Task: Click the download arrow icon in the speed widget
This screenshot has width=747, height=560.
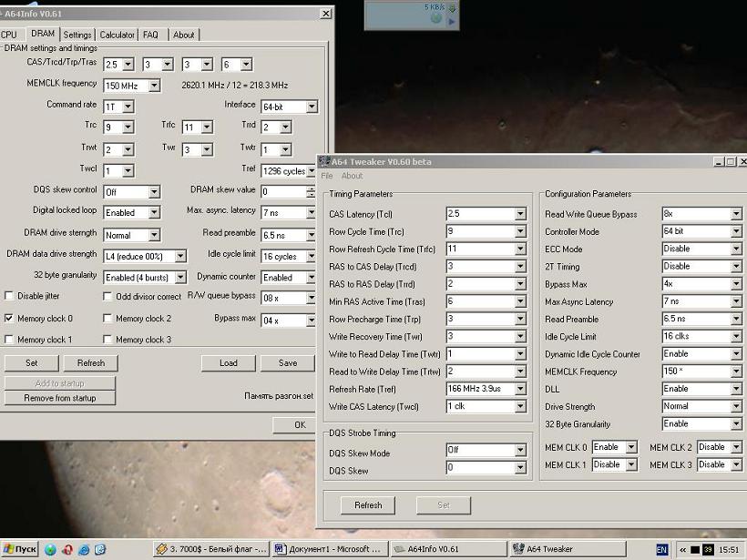Action: [452, 8]
